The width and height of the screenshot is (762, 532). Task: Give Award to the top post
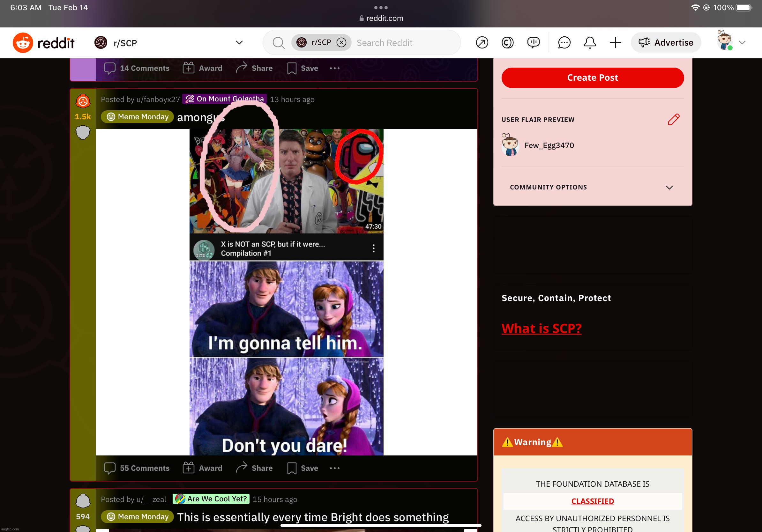coord(202,68)
